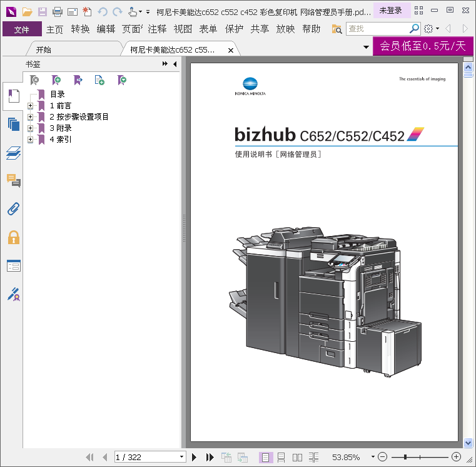Select the Hand tool icon

[x=132, y=12]
